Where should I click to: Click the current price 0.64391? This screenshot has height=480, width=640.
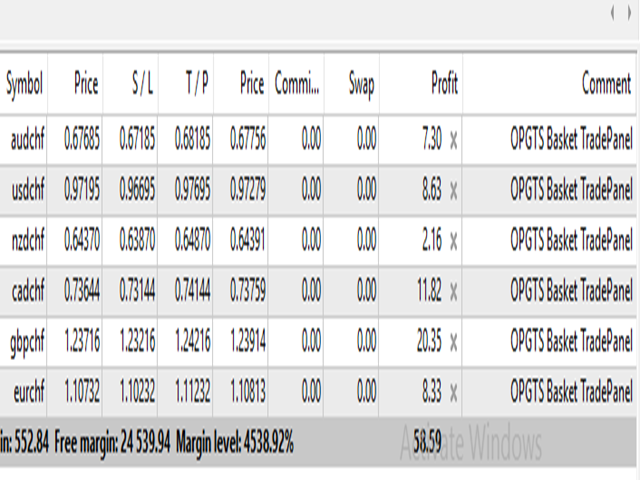coord(248,239)
